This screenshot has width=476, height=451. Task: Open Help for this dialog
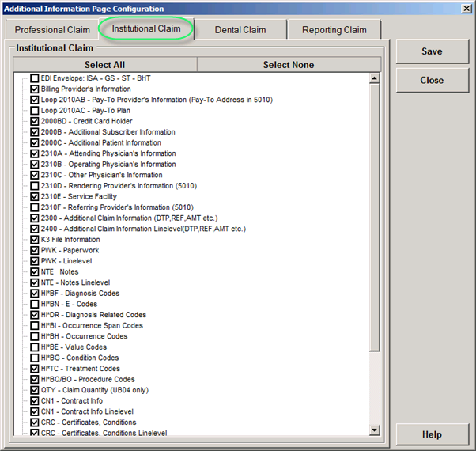point(432,434)
